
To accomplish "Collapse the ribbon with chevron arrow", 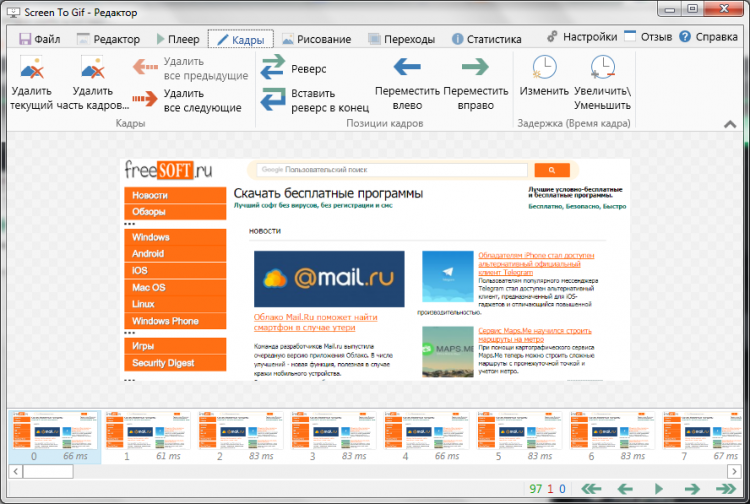I will 730,124.
